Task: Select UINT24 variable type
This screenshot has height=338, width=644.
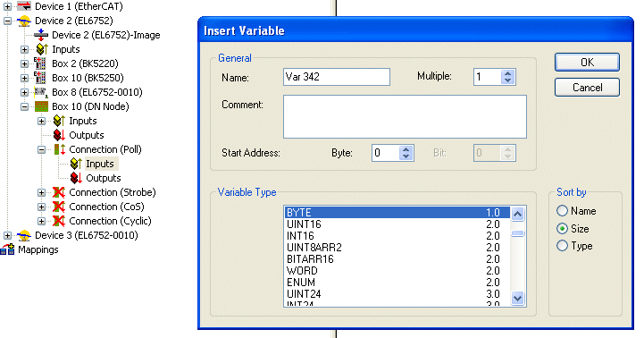Action: point(397,294)
